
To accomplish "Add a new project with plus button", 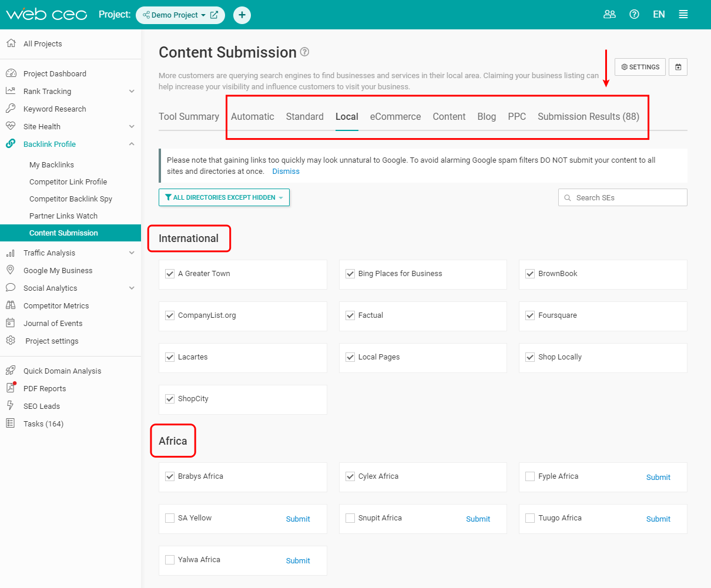I will click(x=242, y=15).
